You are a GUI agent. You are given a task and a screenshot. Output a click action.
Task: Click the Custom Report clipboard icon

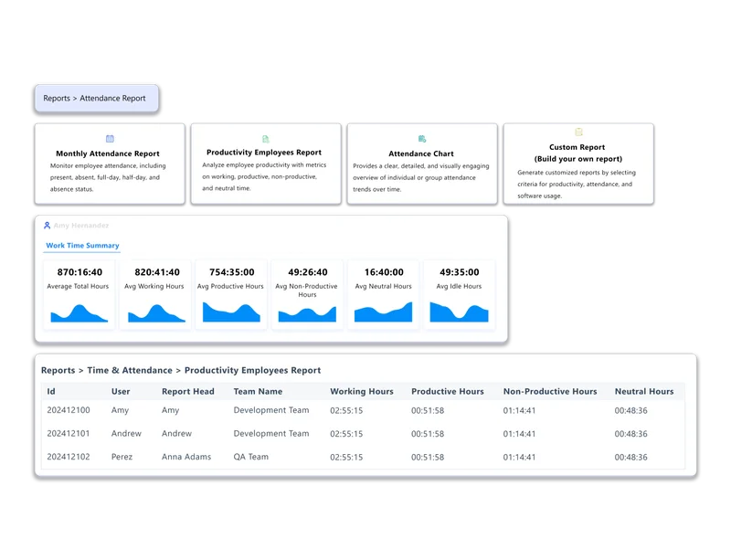(578, 132)
